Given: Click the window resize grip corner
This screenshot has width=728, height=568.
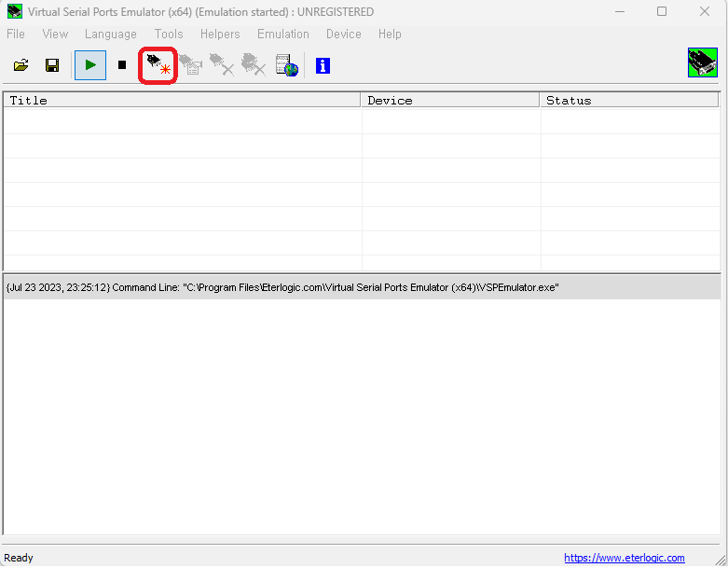Looking at the screenshot, I should (721, 561).
